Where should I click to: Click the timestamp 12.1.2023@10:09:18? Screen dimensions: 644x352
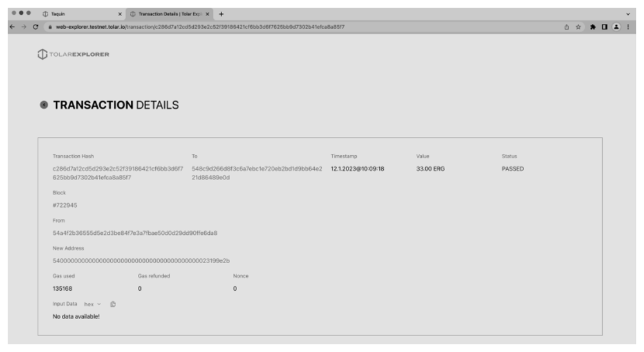click(357, 169)
